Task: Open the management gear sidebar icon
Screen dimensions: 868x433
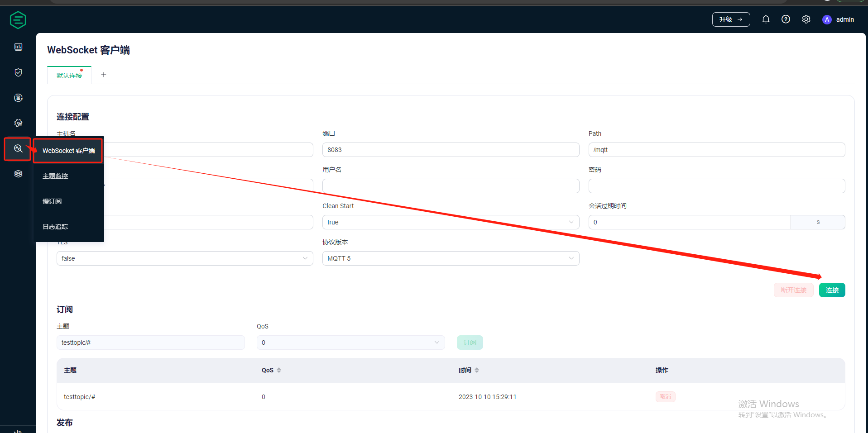Action: (18, 123)
